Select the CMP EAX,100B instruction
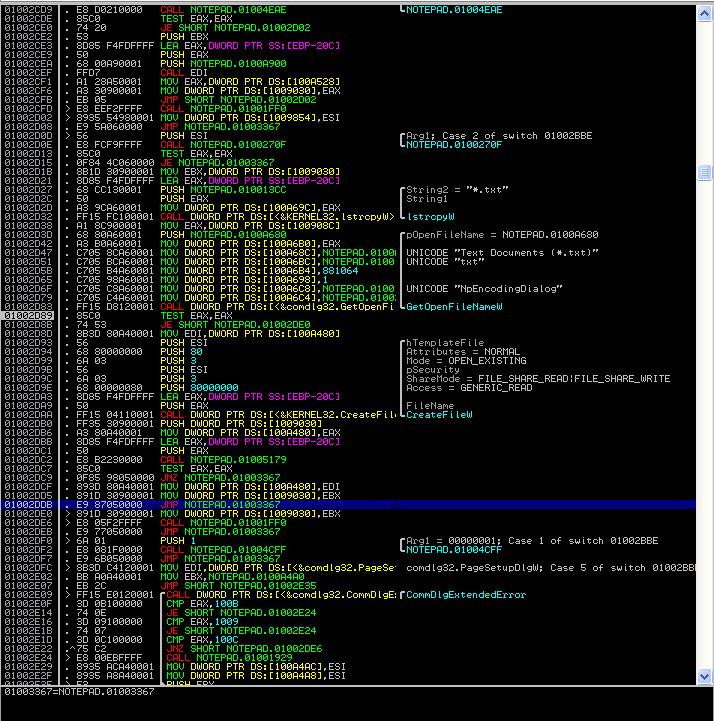 point(202,603)
